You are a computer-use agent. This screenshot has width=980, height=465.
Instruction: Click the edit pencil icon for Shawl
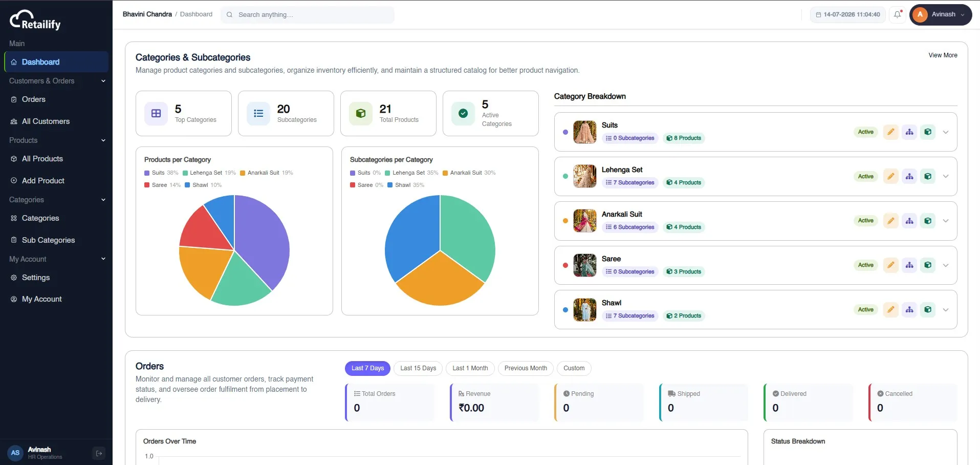[891, 309]
